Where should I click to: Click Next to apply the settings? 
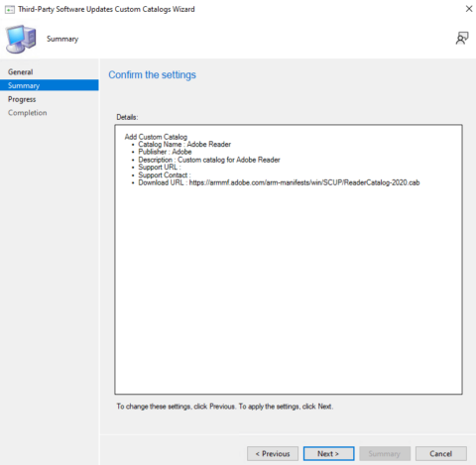coord(328,454)
